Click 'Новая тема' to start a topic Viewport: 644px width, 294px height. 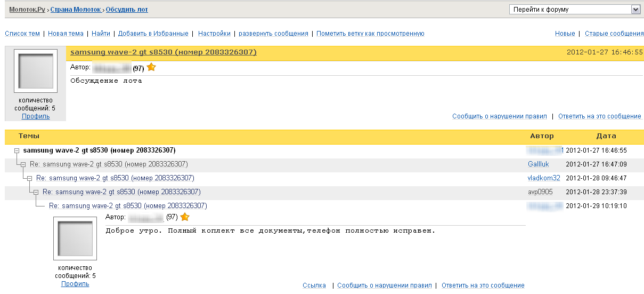pyautogui.click(x=66, y=34)
